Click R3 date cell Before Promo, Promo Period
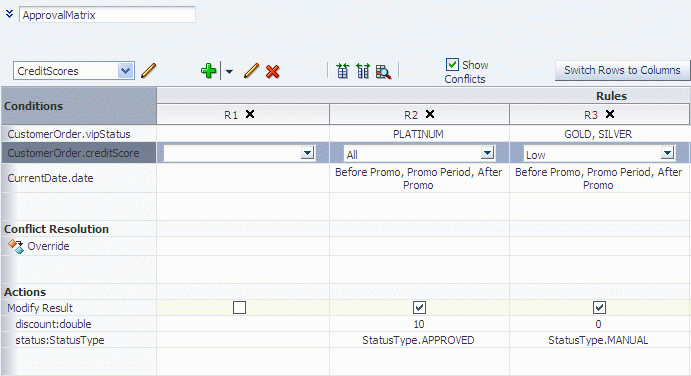Image resolution: width=691 pixels, height=376 pixels. (598, 179)
